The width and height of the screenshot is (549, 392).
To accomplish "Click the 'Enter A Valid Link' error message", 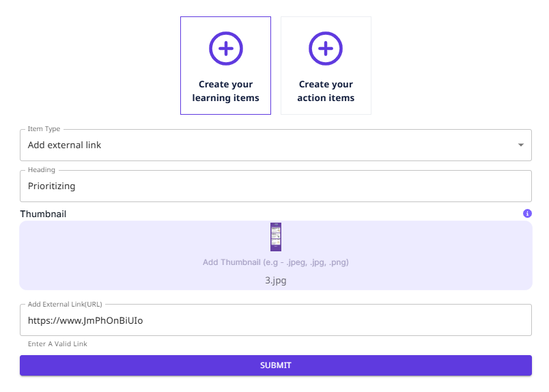I will [x=57, y=344].
